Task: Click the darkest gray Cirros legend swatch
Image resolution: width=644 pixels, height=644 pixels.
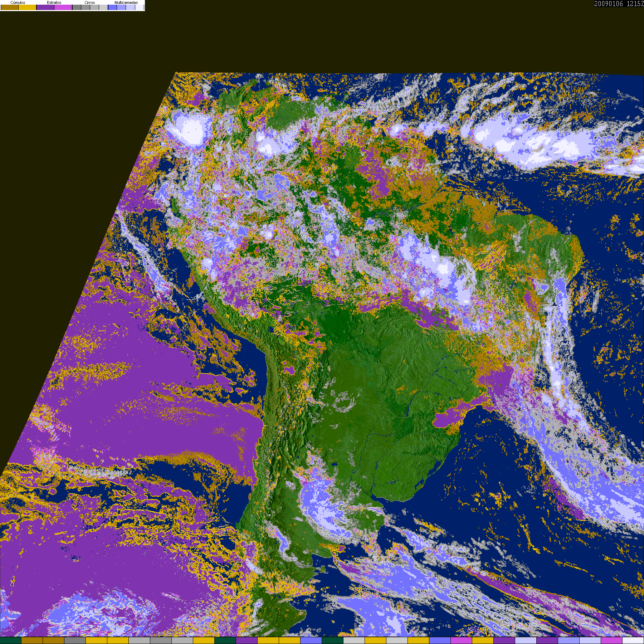Action: [77, 8]
